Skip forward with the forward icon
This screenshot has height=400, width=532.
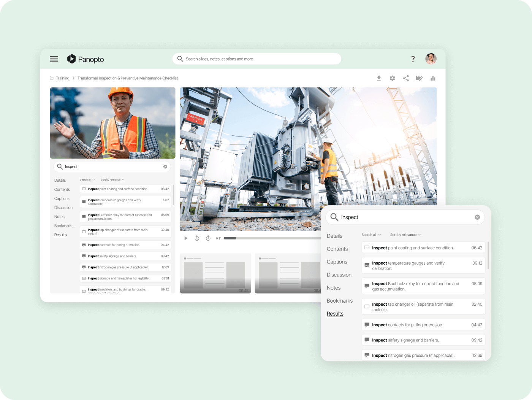[208, 238]
